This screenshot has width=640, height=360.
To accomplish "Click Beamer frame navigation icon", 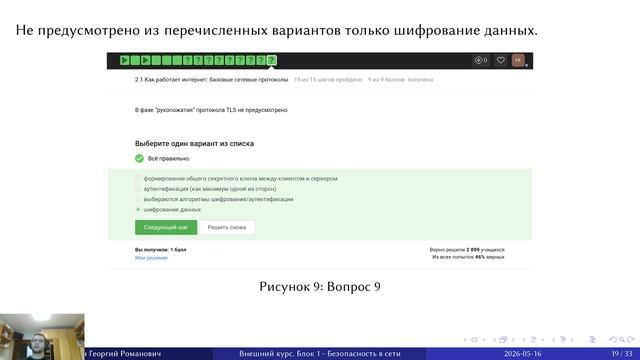I will click(x=503, y=340).
